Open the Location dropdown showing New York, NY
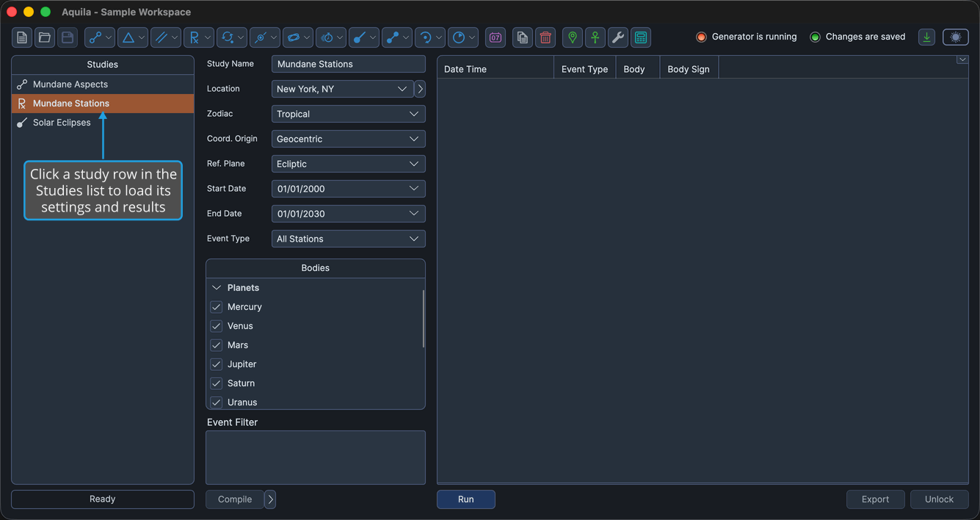This screenshot has height=520, width=980. pyautogui.click(x=342, y=89)
